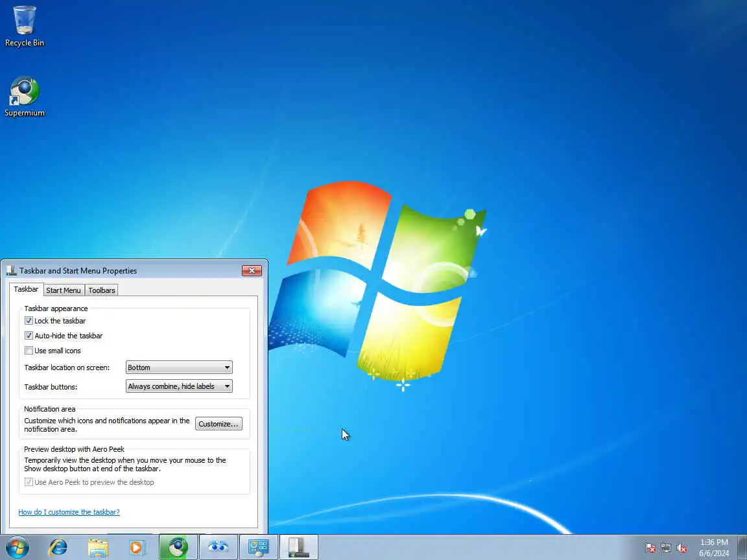Screen dimensions: 747x560
Task: Click the blue eyes app taskbar button
Action: [218, 547]
